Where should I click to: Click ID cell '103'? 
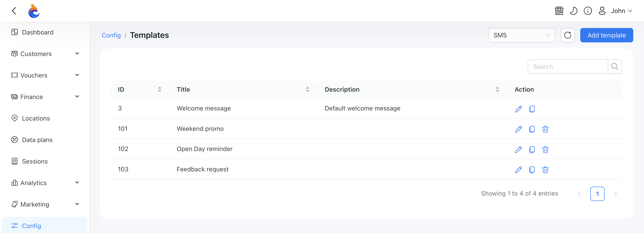(123, 169)
